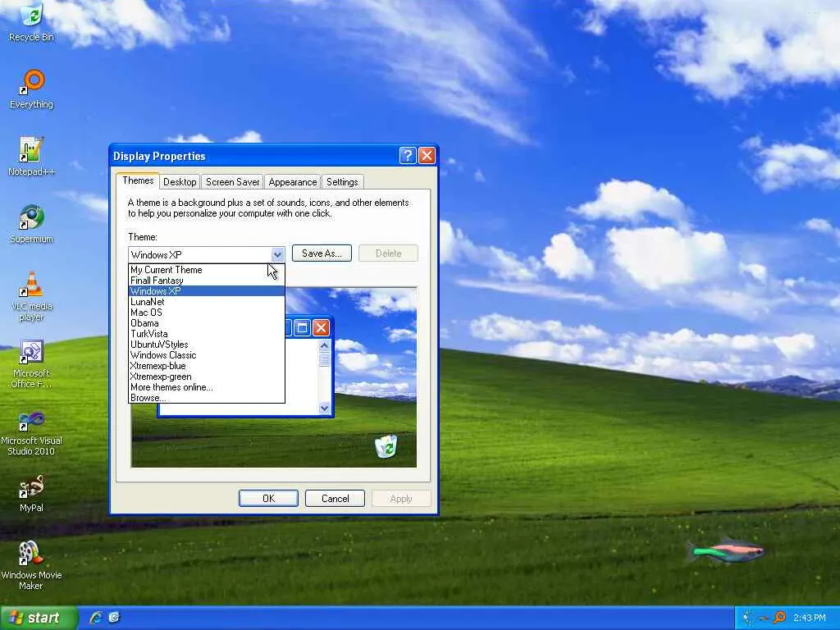
Task: Choose the Xtremexp-green theme
Action: click(x=207, y=377)
